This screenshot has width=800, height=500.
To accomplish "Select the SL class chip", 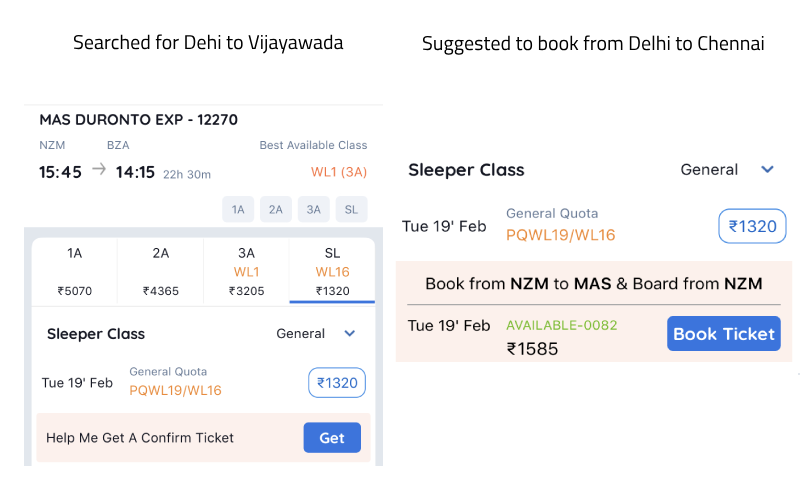I will click(351, 209).
